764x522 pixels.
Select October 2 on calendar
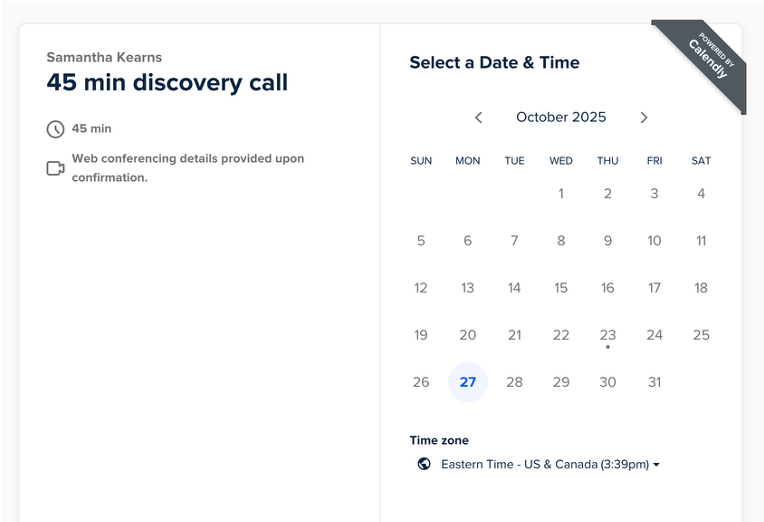pos(608,193)
